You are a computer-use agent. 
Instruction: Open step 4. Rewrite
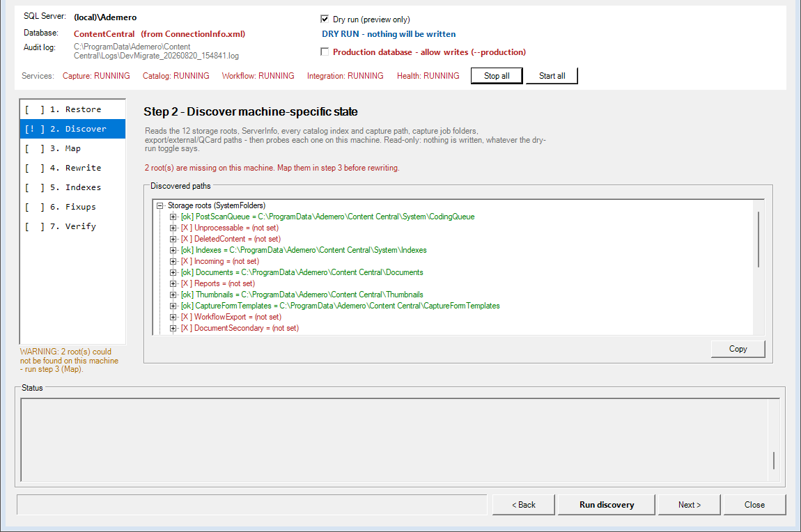click(x=72, y=167)
